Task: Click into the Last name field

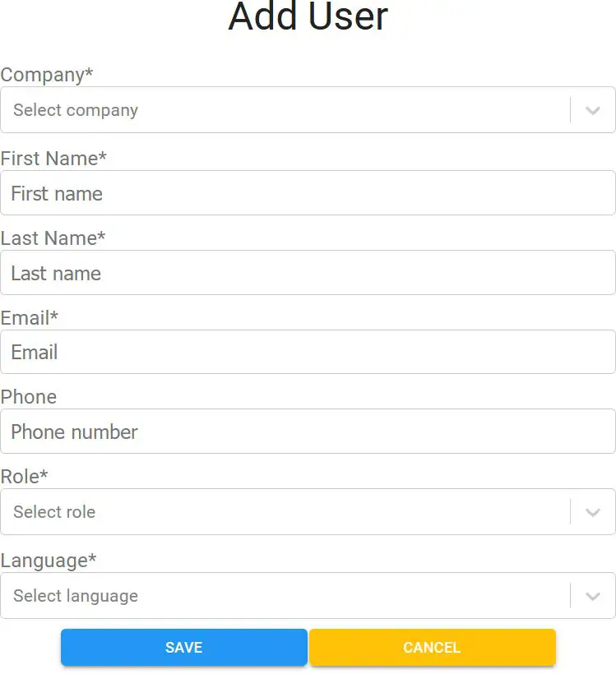Action: click(308, 273)
